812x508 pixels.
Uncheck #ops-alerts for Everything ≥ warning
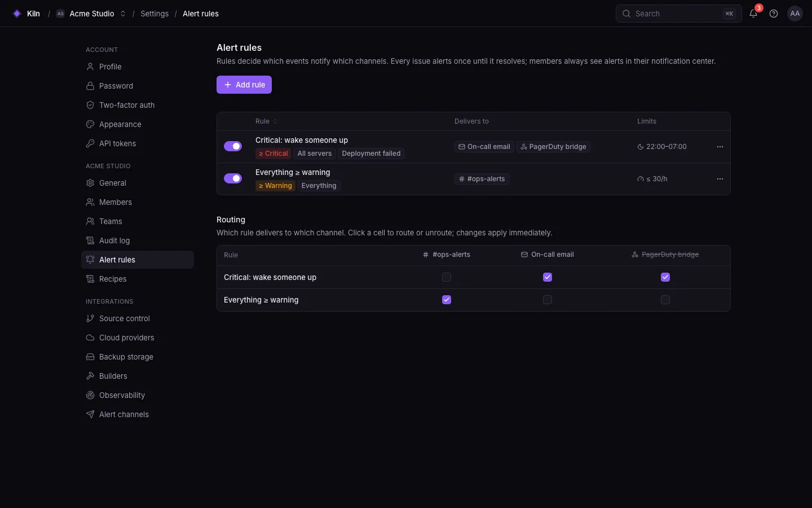[447, 300]
